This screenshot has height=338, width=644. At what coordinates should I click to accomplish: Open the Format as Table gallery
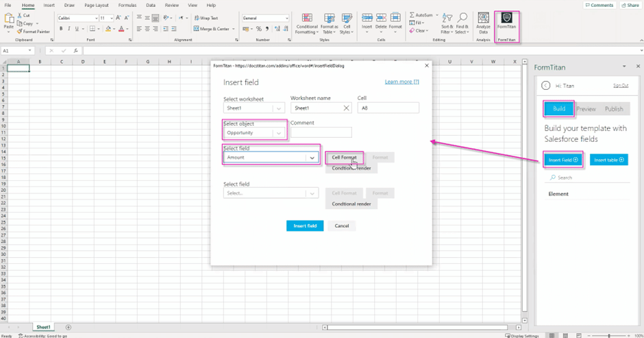point(329,23)
